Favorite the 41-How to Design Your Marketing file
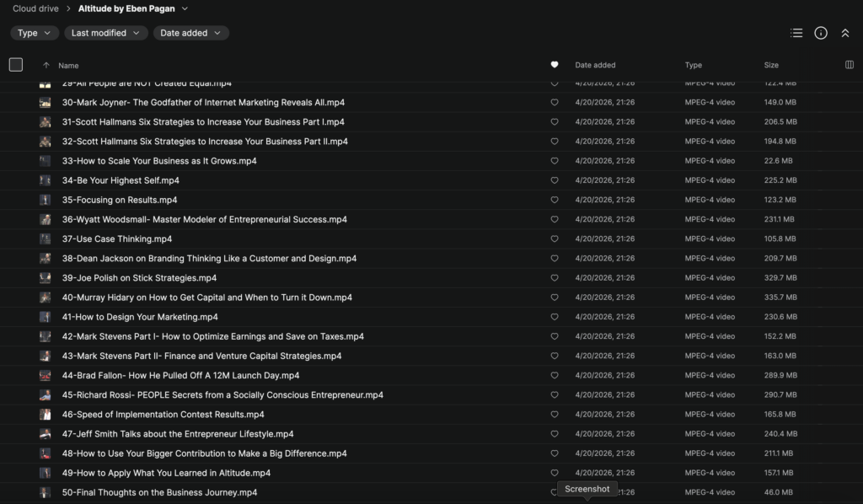 click(x=555, y=317)
